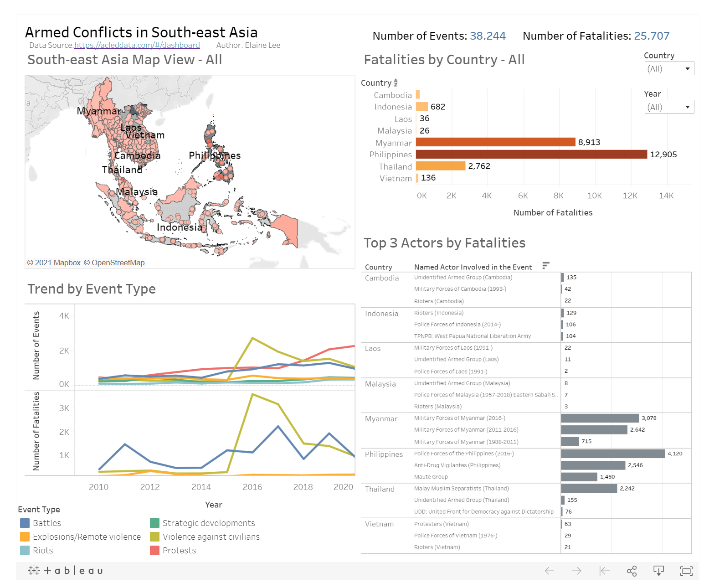Click the Myanmar fatalities bar
Screen dimensions: 704x588
coord(495,142)
